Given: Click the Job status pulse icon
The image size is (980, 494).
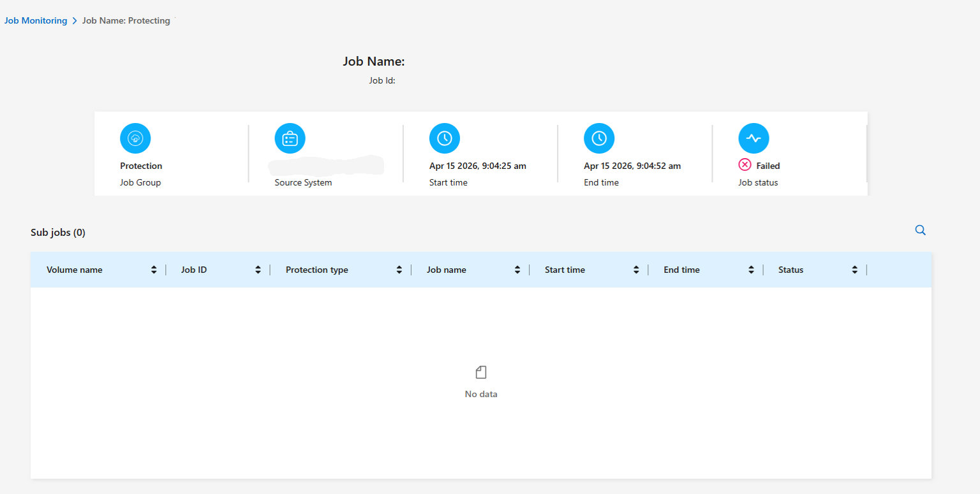Looking at the screenshot, I should (754, 138).
